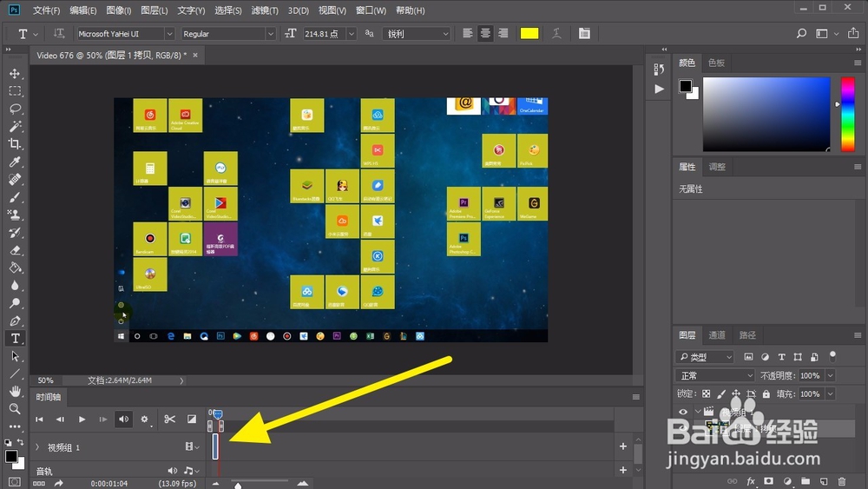Toggle timeline audio playback speaker button
Image resolution: width=868 pixels, height=489 pixels.
click(x=124, y=420)
